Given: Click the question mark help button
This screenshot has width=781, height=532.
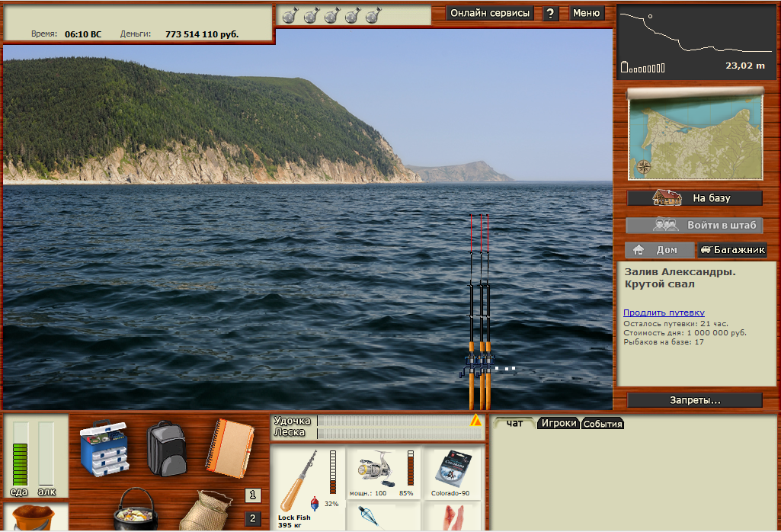Looking at the screenshot, I should pos(550,14).
